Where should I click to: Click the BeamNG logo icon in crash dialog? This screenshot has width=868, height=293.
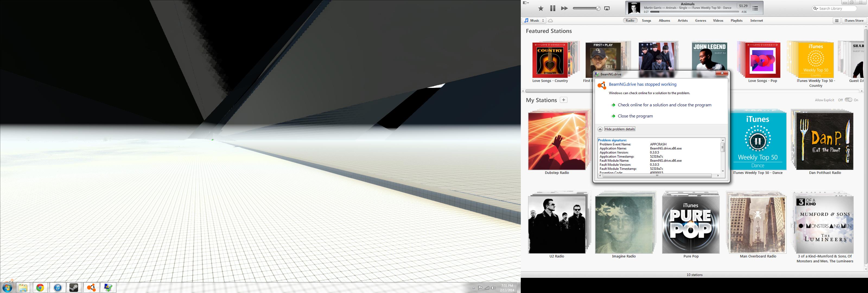[x=602, y=85]
